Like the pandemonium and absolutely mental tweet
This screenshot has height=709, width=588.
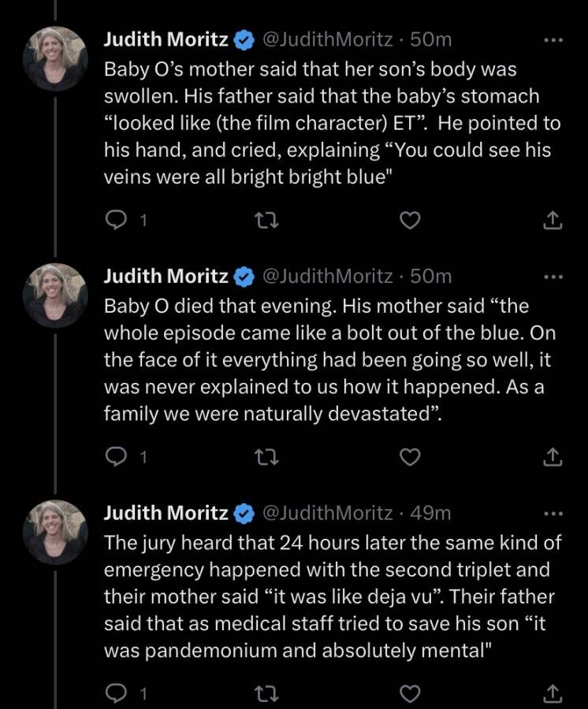[x=410, y=693]
